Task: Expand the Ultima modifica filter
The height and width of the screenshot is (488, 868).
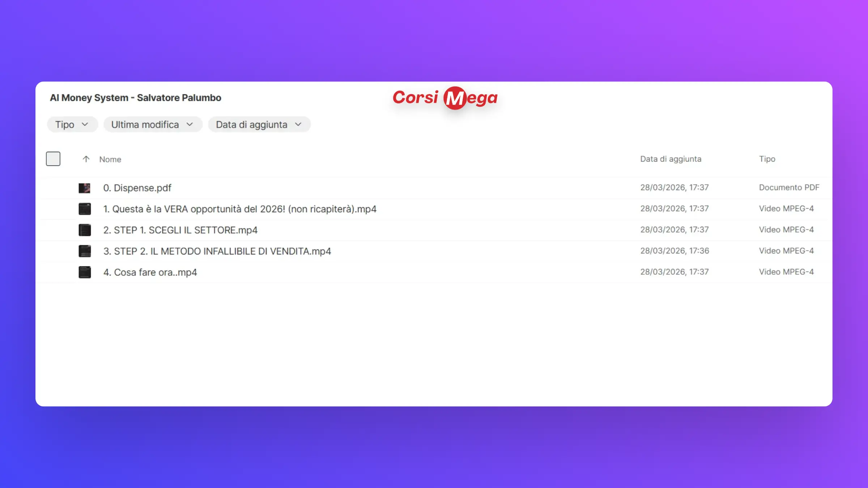Action: (x=153, y=124)
